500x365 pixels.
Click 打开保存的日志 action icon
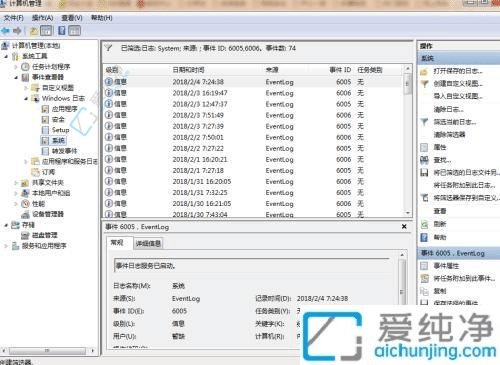(x=424, y=71)
